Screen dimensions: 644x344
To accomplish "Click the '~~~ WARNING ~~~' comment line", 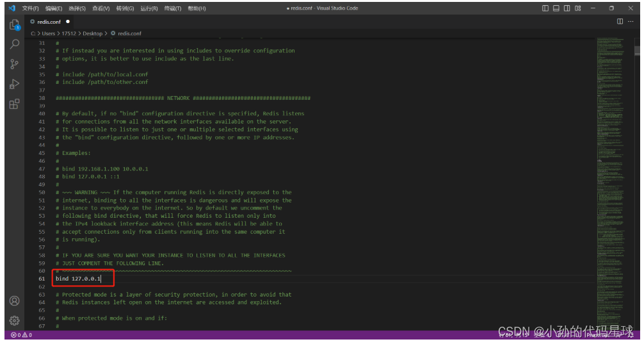I will pyautogui.click(x=173, y=192).
